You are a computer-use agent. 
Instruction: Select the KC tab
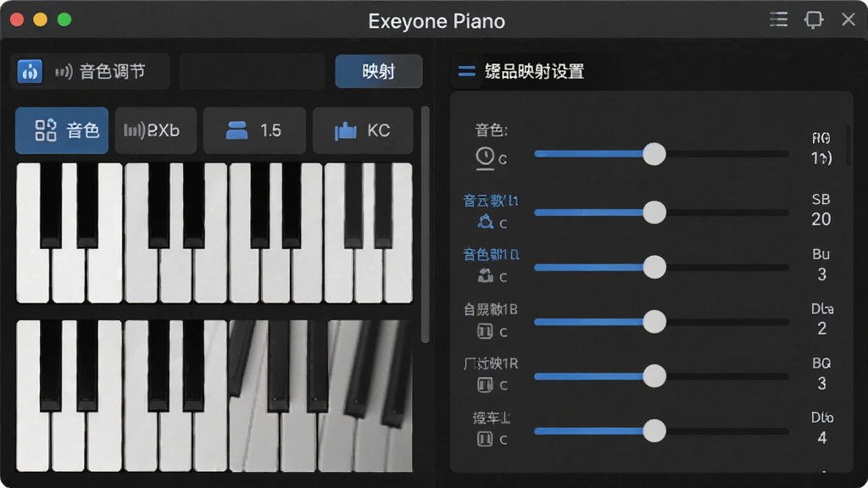[363, 130]
